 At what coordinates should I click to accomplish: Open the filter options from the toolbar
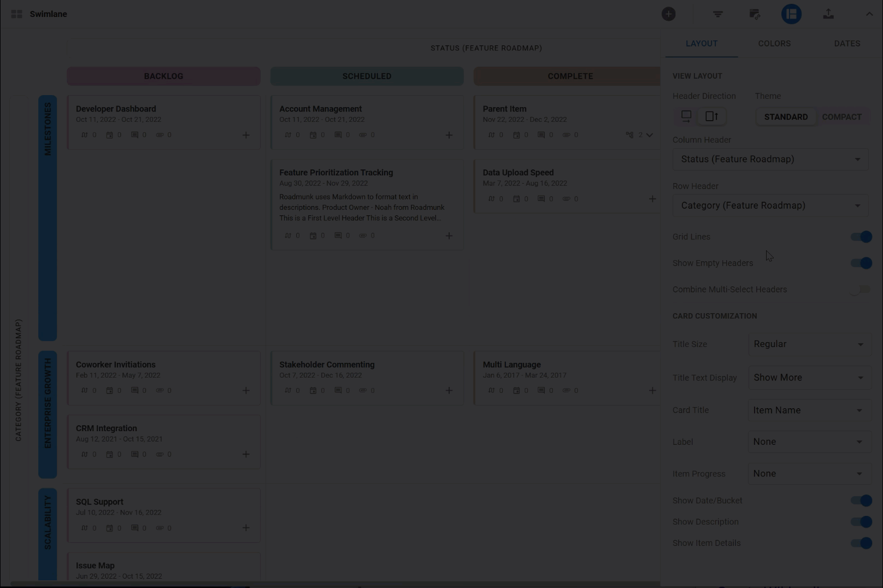(717, 14)
